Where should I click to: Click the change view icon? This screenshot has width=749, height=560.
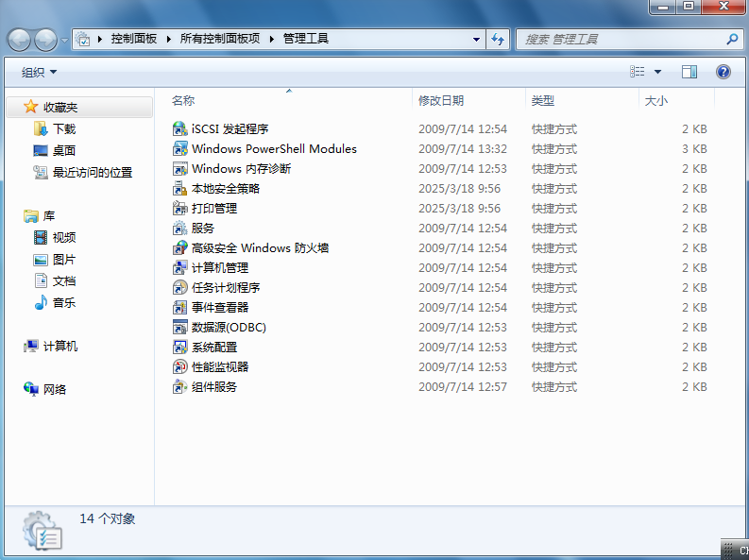pyautogui.click(x=638, y=72)
